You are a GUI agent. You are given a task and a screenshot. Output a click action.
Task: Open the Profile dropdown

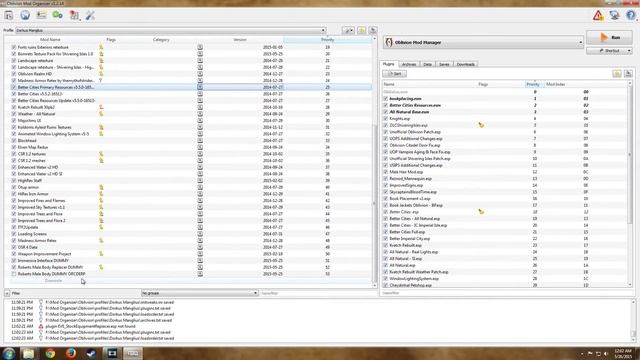point(171,30)
